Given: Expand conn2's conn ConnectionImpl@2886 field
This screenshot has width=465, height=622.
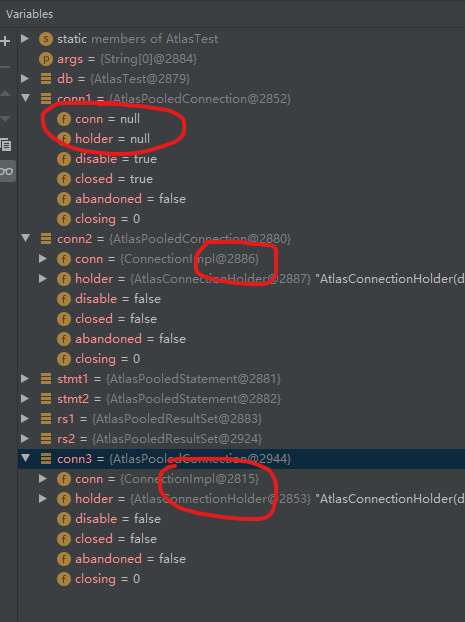Looking at the screenshot, I should coord(43,259).
